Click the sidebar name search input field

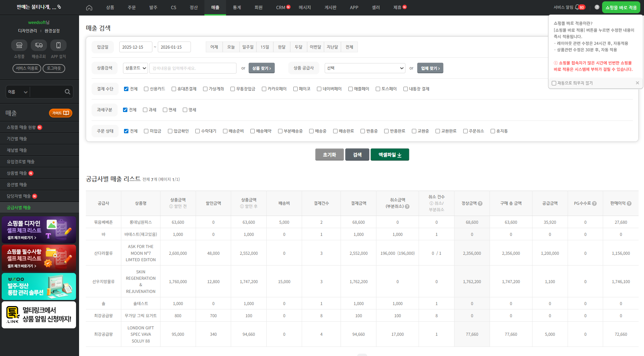[47, 92]
